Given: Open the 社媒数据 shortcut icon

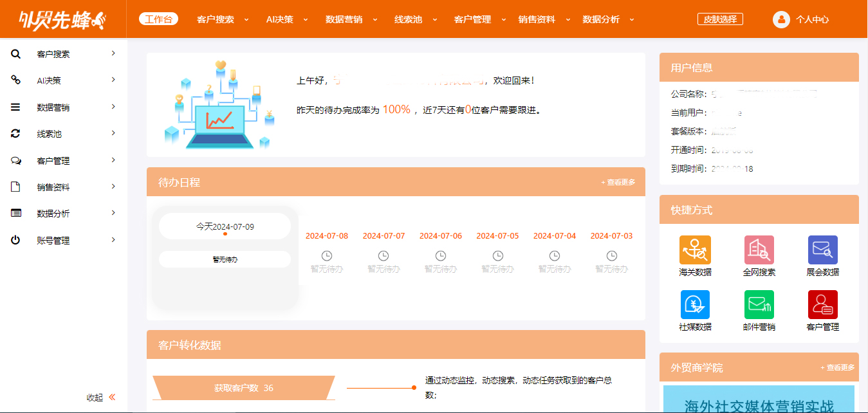Looking at the screenshot, I should tap(695, 304).
